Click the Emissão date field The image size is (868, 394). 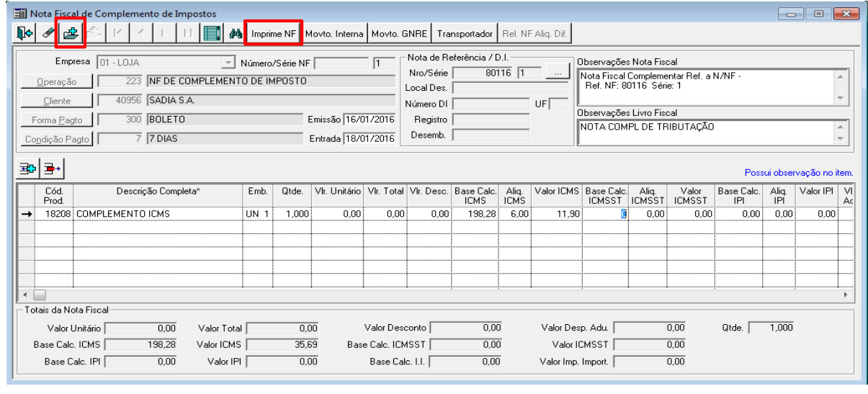[370, 120]
